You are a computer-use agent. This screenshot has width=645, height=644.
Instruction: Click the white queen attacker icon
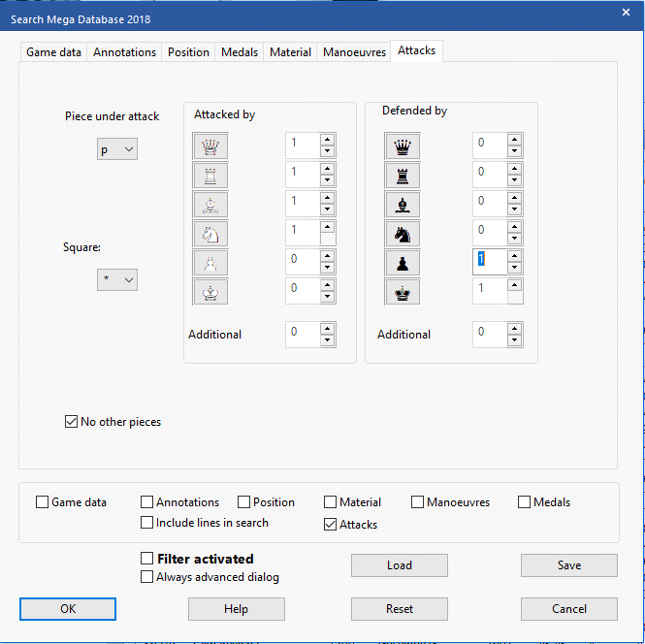pyautogui.click(x=210, y=146)
